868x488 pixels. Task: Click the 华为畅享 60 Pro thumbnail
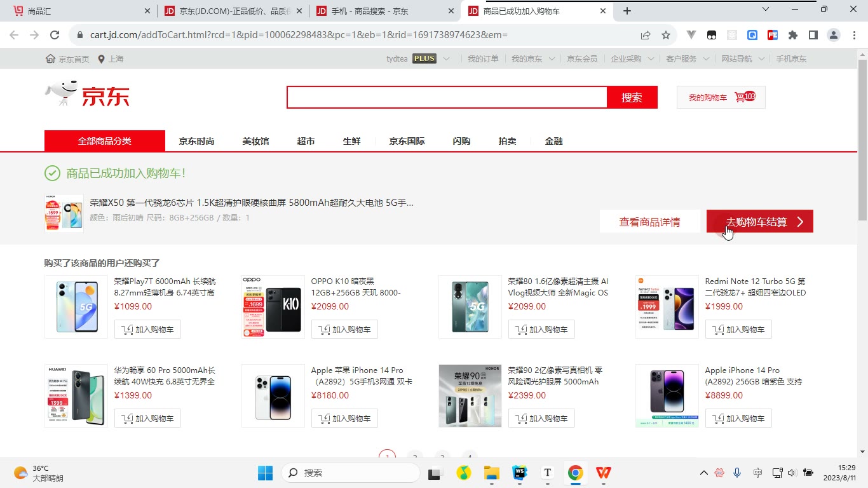coord(76,395)
